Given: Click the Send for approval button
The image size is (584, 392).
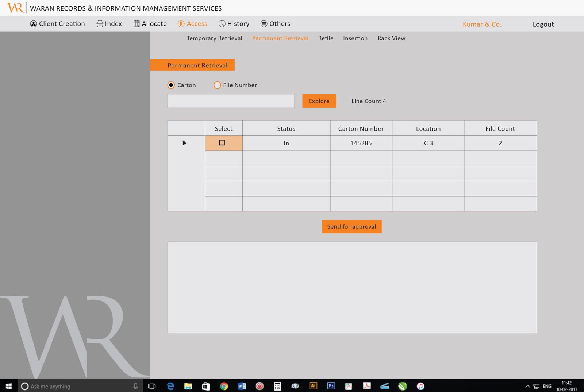Looking at the screenshot, I should pyautogui.click(x=351, y=226).
